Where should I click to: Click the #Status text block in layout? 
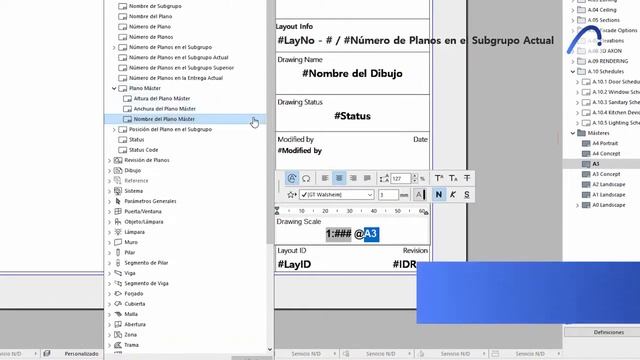click(x=352, y=116)
